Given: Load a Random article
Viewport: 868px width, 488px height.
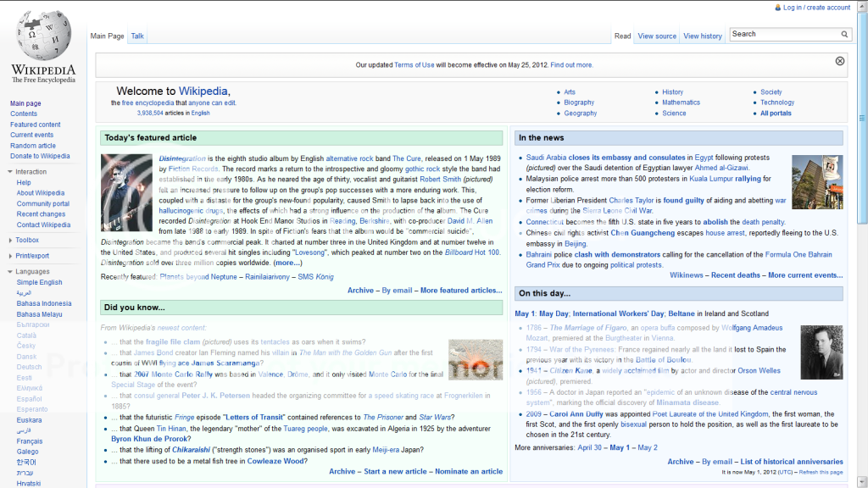Looking at the screenshot, I should 33,146.
